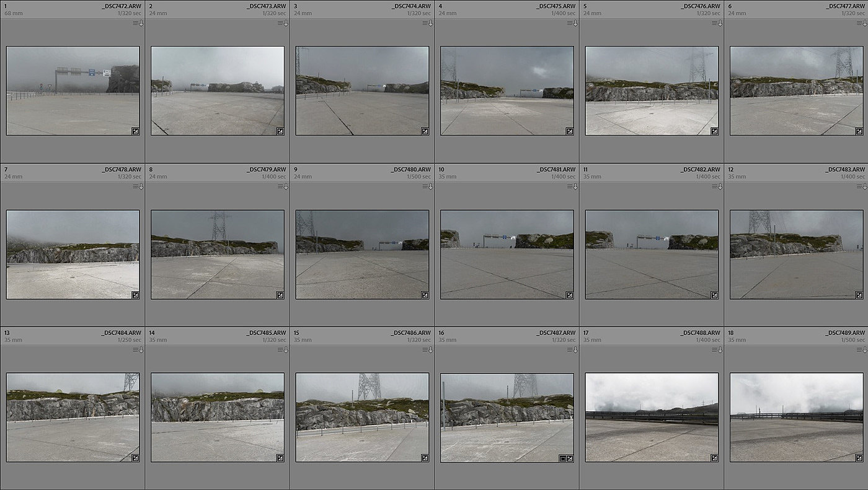Viewport: 868px width, 490px height.
Task: Click the metadata status icon for _DSC7484.ARW
Action: point(138,350)
